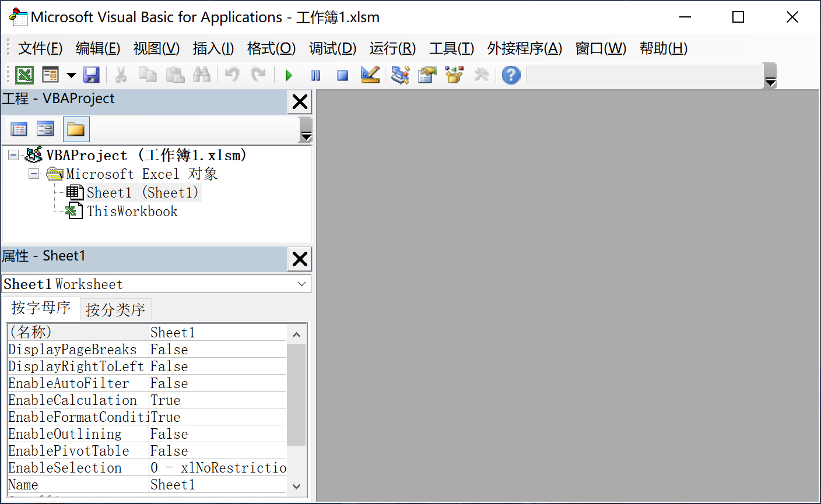
Task: Select ThisWorkbook in project tree
Action: tap(132, 212)
